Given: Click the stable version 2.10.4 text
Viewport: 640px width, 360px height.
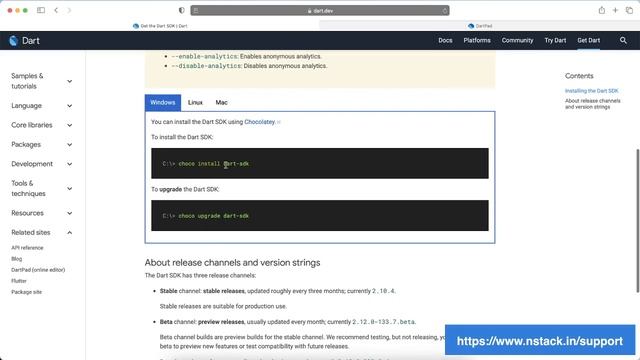Looking at the screenshot, I should pyautogui.click(x=383, y=291).
